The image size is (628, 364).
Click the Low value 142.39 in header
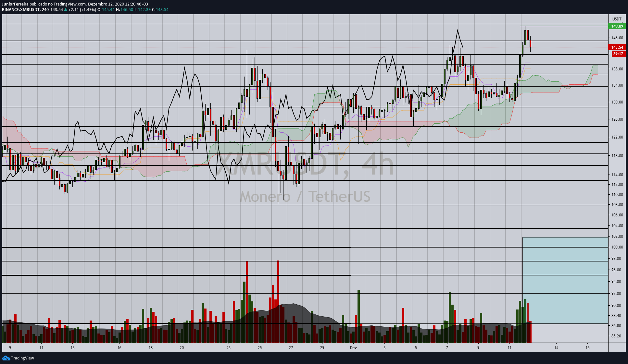coord(144,10)
